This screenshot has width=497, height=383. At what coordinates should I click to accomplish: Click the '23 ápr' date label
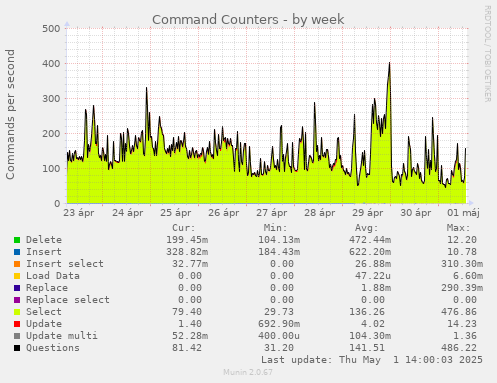(79, 213)
